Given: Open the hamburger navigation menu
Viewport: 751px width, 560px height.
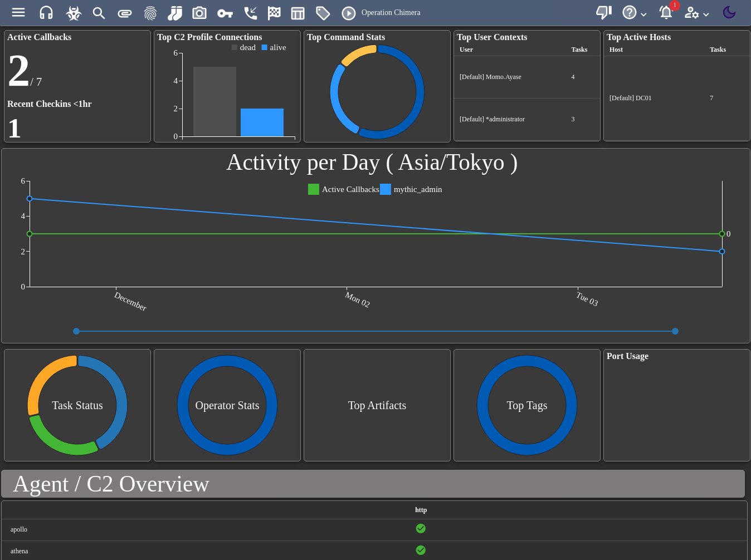Looking at the screenshot, I should (18, 12).
